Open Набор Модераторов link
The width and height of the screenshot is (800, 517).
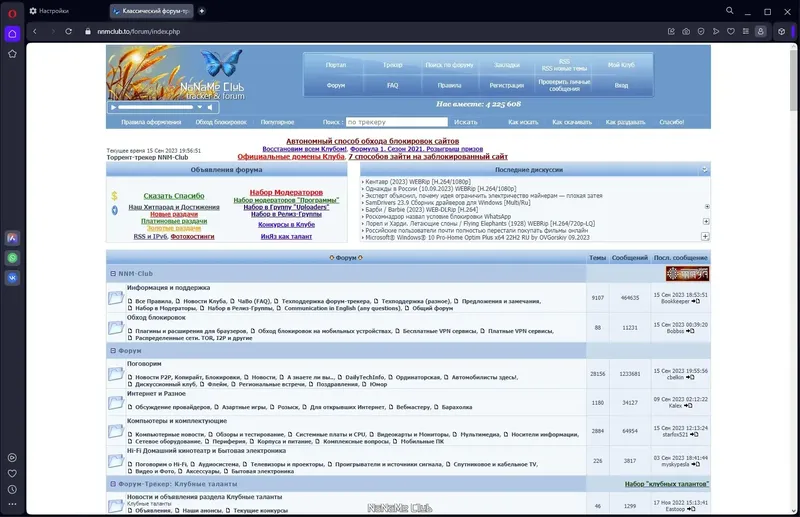click(286, 192)
